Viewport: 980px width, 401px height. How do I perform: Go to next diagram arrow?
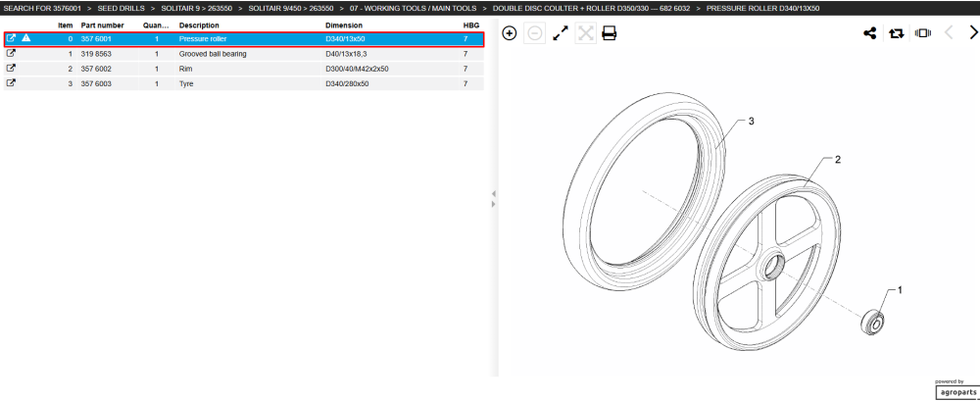973,32
